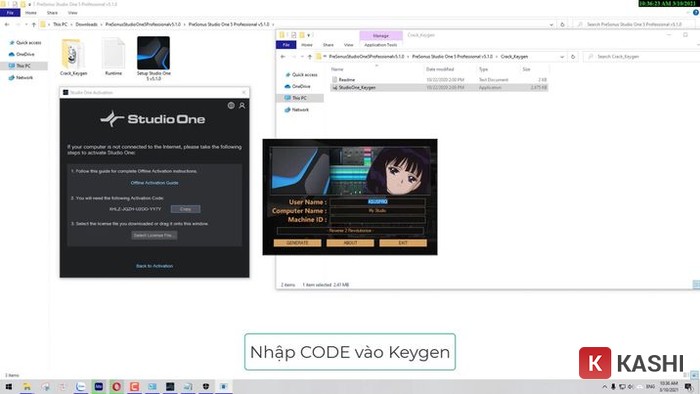Open the Windows Start menu
The width and height of the screenshot is (700, 394).
(x=8, y=386)
